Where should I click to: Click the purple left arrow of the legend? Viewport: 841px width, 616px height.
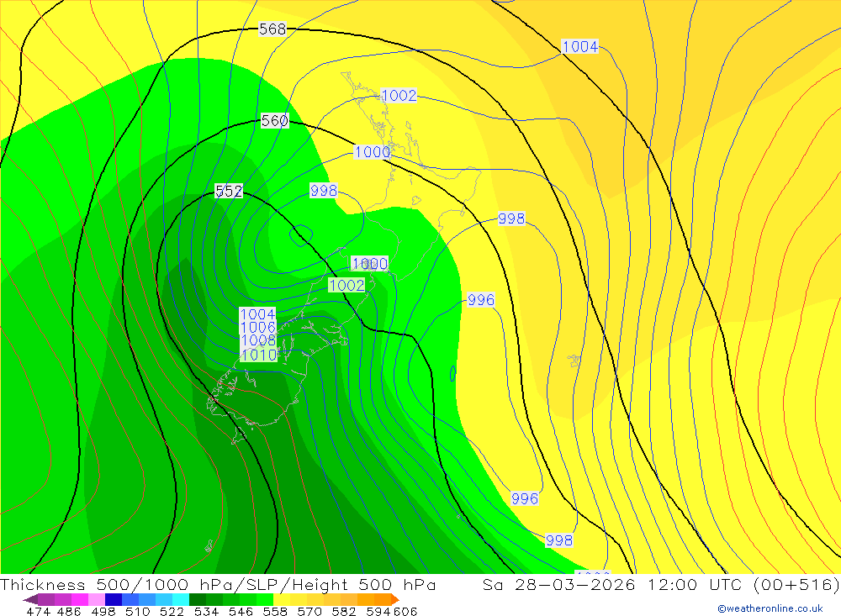tap(30, 599)
